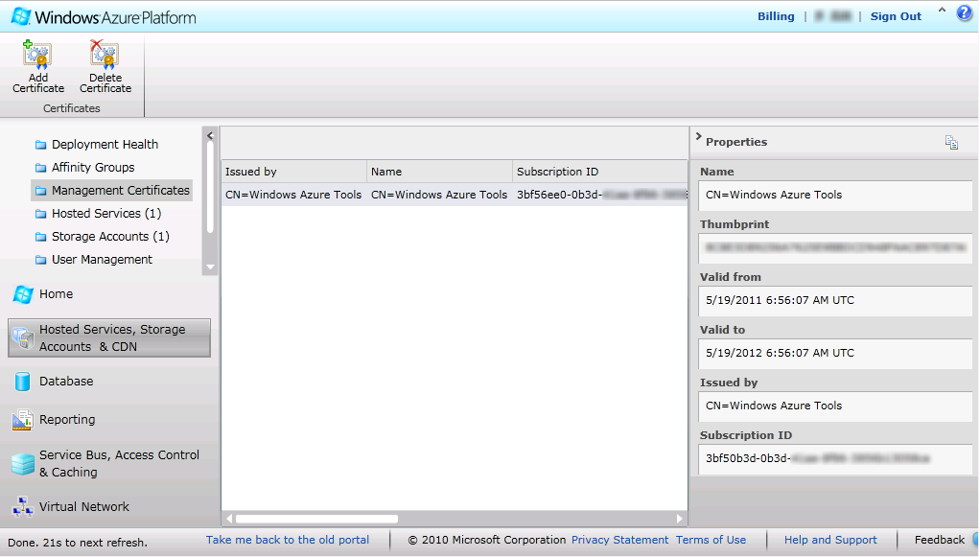The width and height of the screenshot is (980, 557).
Task: Click the refresh status text 'Done. 21s to next refresh.'
Action: tap(78, 542)
